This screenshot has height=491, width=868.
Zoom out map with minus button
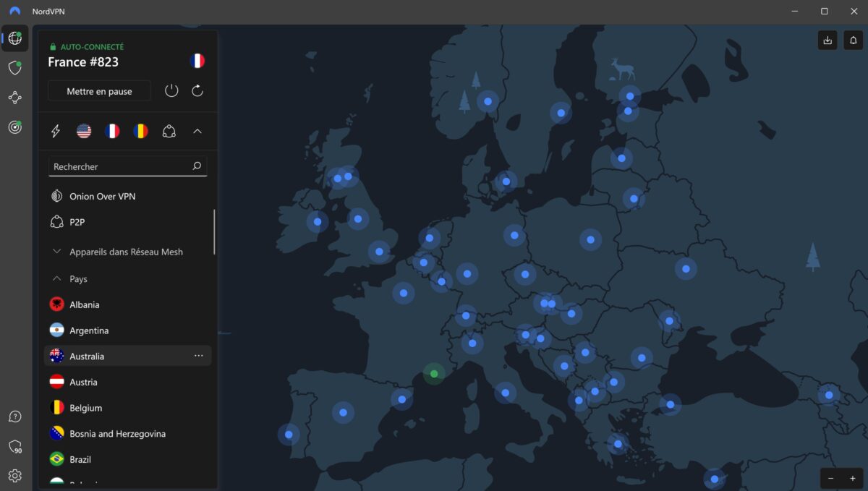click(831, 479)
